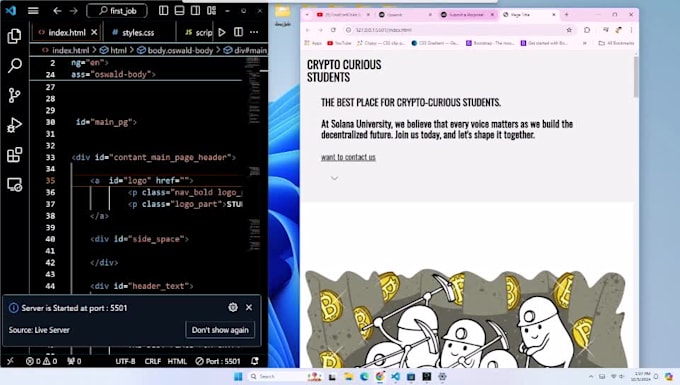
Task: Click the code line with id="side_space"
Action: coord(139,239)
